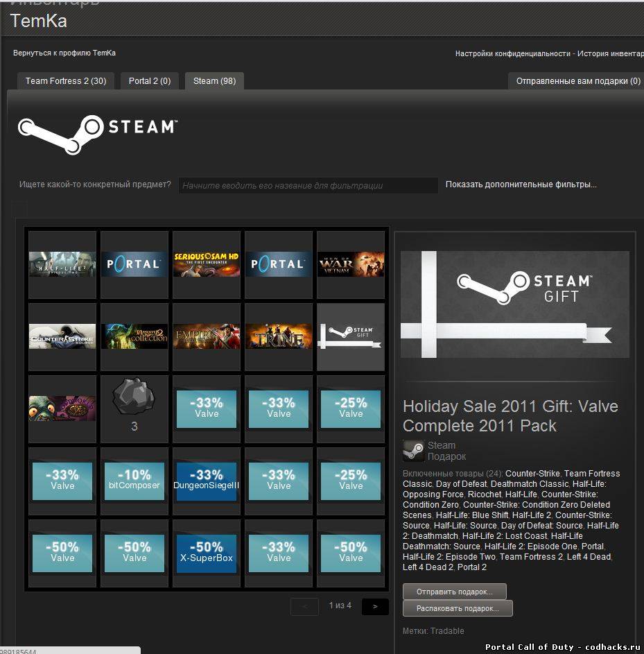The width and height of the screenshot is (644, 654).
Task: Click the '1 из 4' page indicator
Action: point(340,605)
